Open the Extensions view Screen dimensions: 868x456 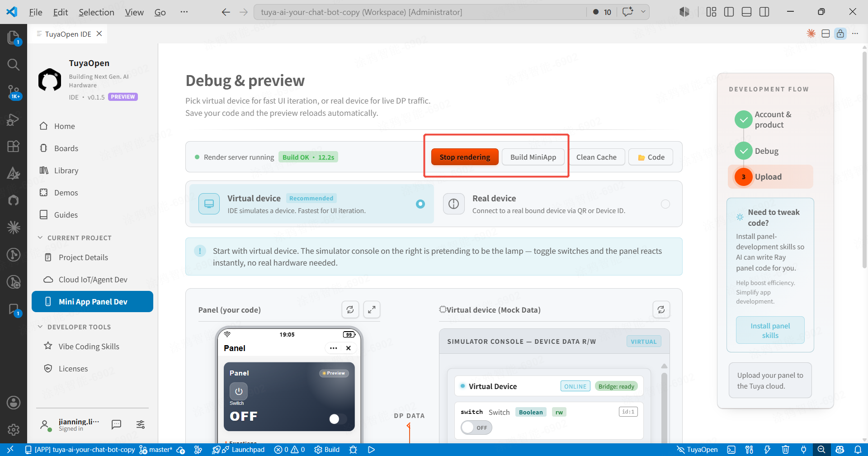pyautogui.click(x=14, y=146)
